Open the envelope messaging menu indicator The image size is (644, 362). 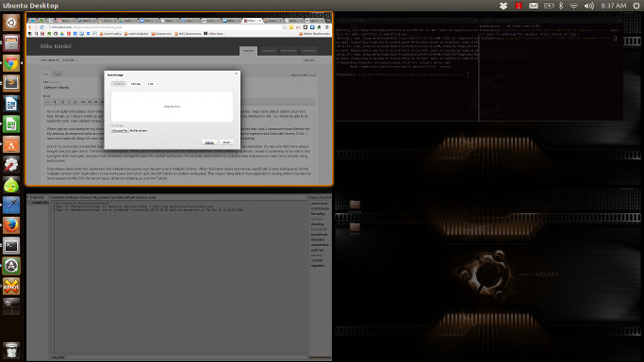point(533,6)
